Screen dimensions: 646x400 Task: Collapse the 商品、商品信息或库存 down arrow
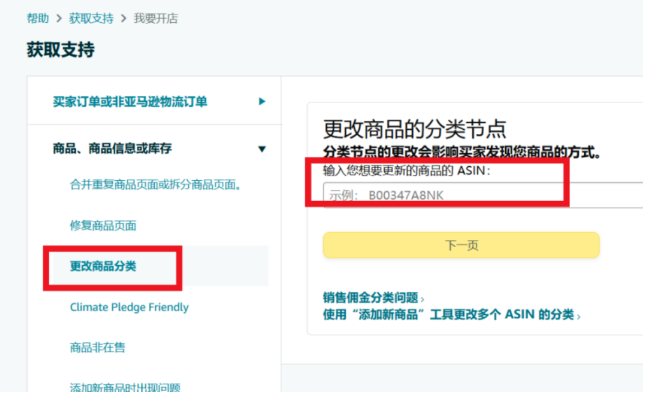(x=262, y=149)
